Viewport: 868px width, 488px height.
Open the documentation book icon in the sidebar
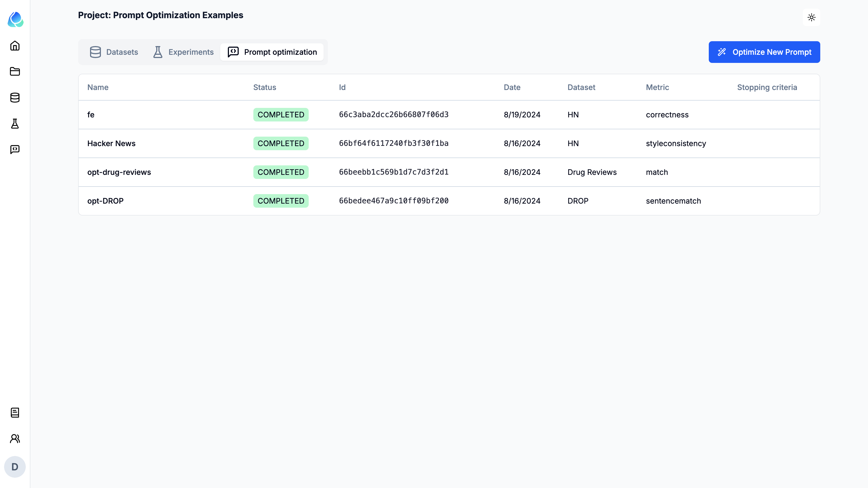(15, 412)
